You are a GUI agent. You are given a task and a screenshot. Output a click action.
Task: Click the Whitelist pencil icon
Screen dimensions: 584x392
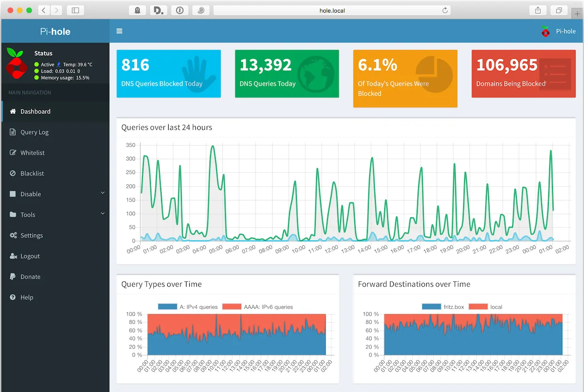13,153
